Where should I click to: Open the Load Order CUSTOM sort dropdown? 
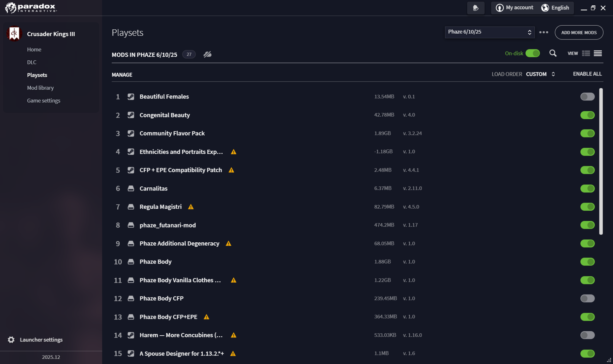pos(541,74)
